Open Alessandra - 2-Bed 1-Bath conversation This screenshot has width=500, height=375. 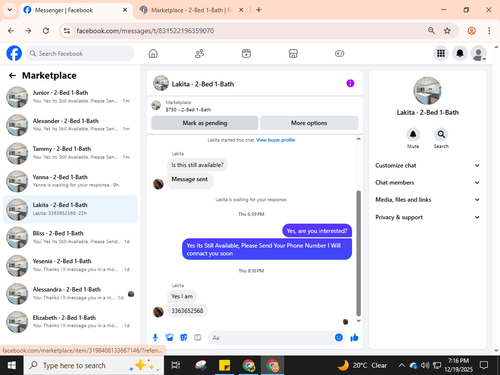70,294
